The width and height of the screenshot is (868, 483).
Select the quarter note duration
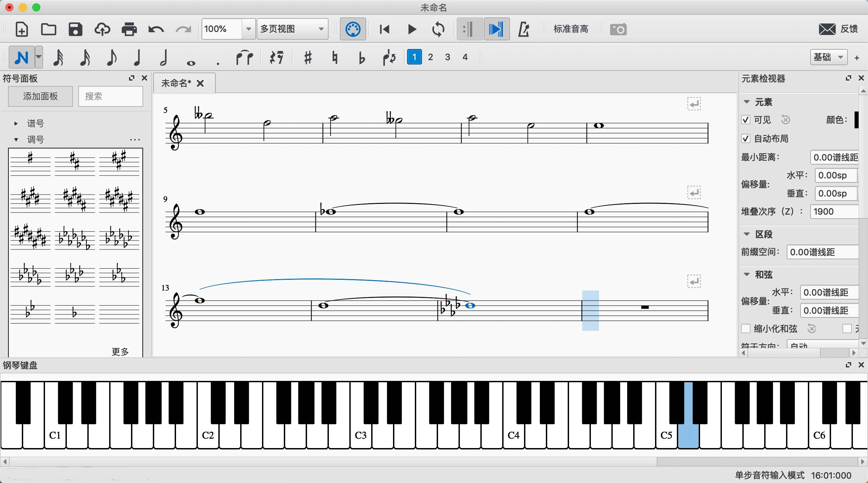(x=137, y=57)
